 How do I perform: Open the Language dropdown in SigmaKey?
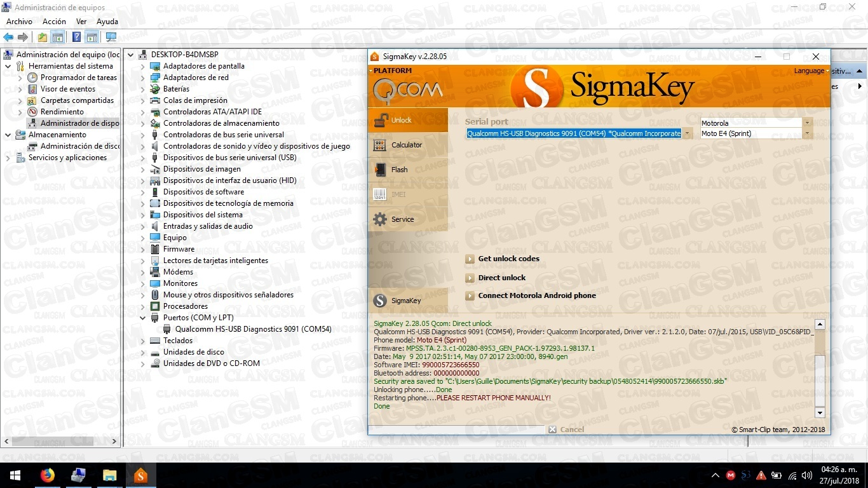click(x=811, y=71)
